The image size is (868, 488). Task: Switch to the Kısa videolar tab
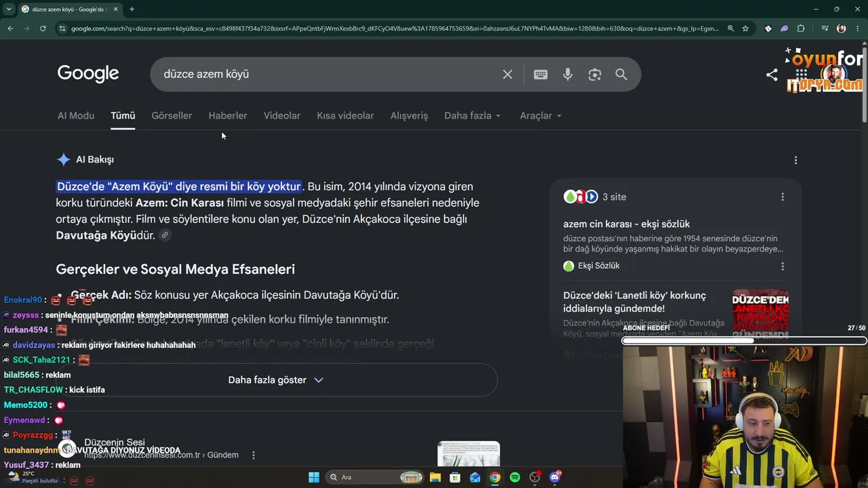coord(345,115)
